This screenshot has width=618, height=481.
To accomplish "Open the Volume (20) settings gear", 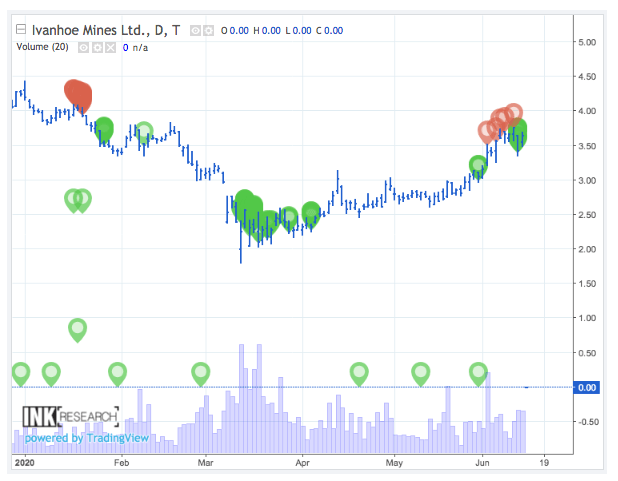I will pyautogui.click(x=97, y=48).
